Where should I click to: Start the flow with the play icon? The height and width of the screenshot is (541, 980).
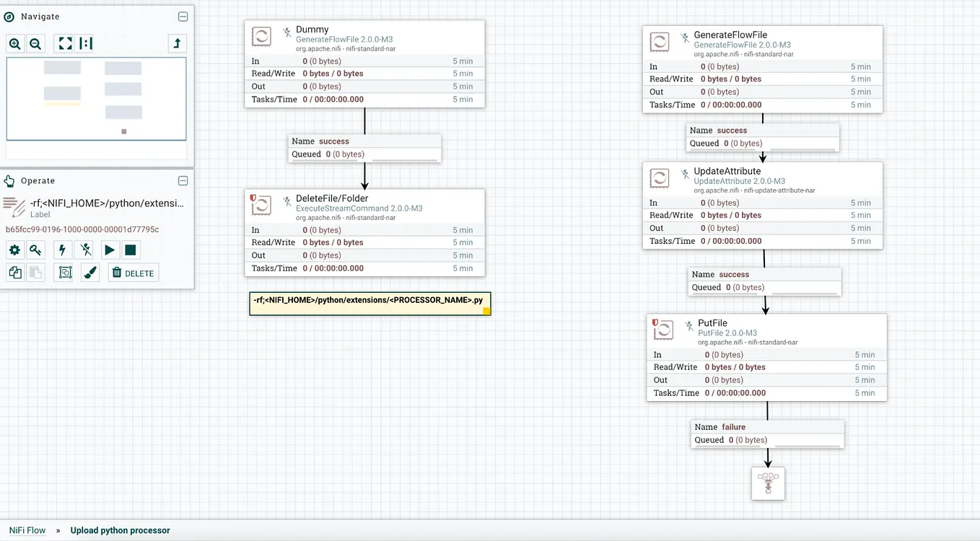click(x=110, y=249)
